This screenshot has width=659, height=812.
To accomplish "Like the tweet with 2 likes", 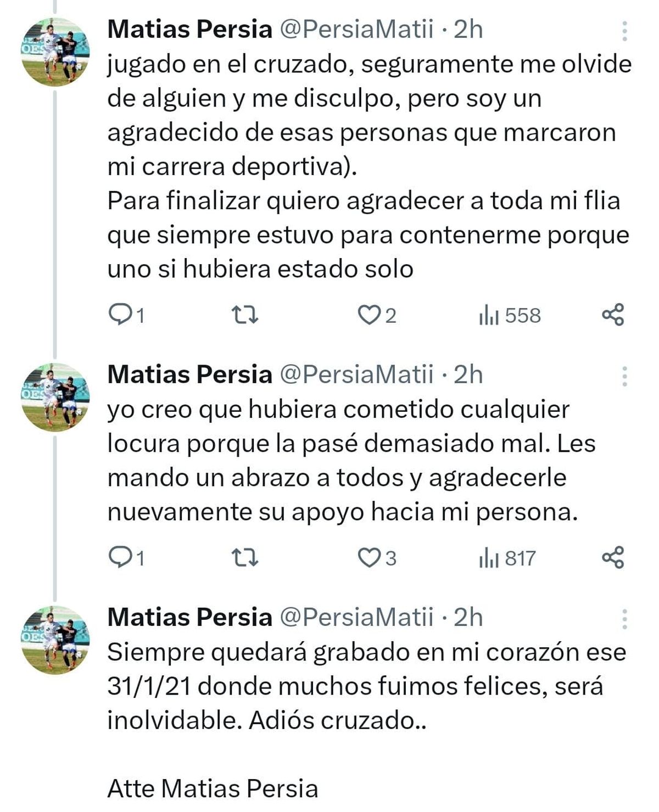I will 368,315.
